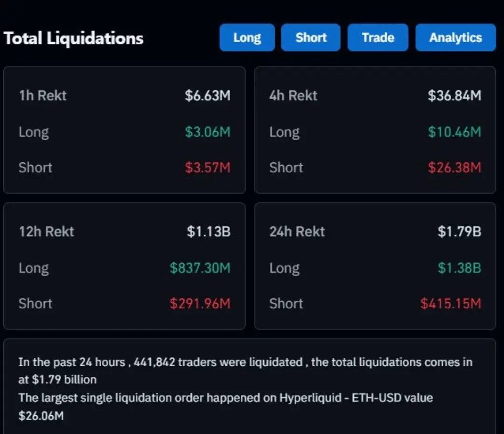Click the $6.63M 1h Rekt total
Screen dimensions: 504x434
pyautogui.click(x=208, y=96)
